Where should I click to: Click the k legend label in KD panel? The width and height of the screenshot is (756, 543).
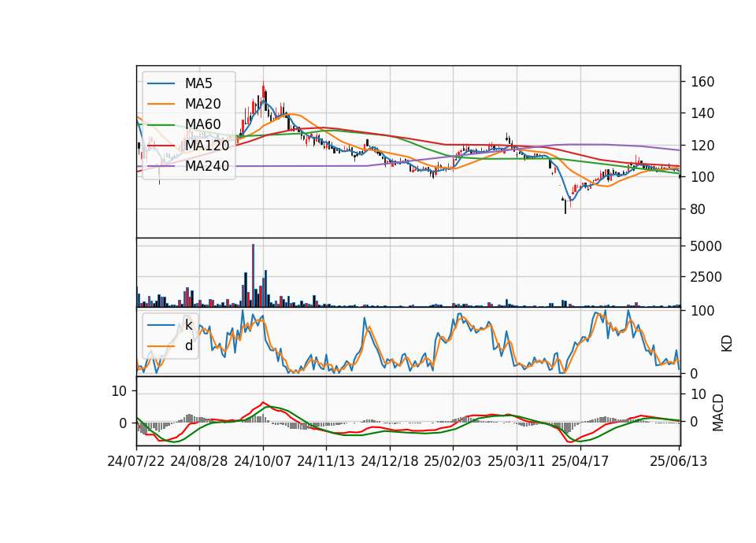(x=188, y=325)
